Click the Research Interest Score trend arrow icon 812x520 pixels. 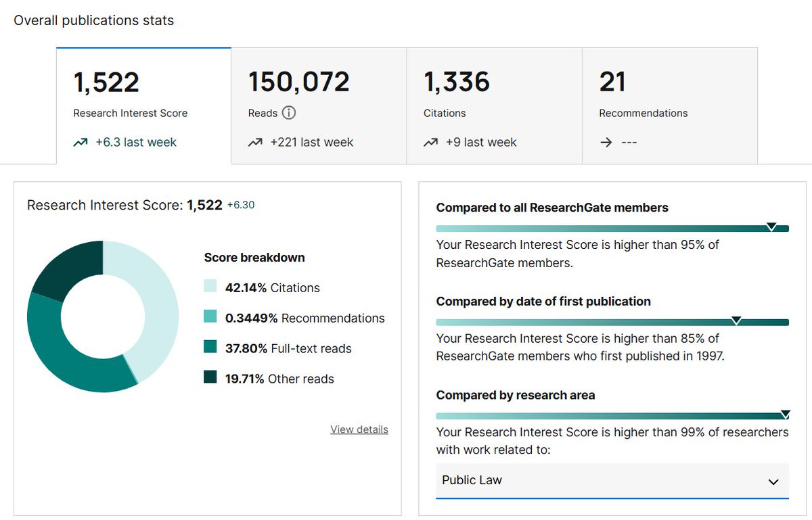pos(81,143)
